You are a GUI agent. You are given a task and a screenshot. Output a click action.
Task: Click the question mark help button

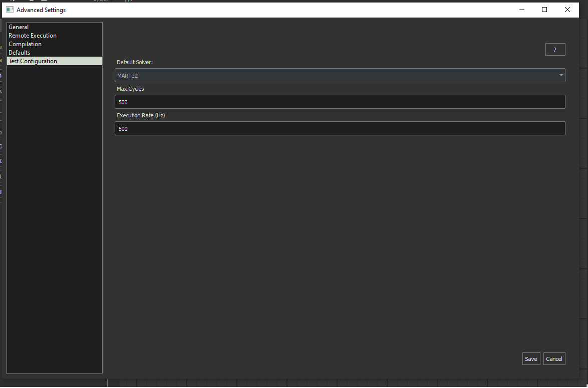tap(555, 50)
